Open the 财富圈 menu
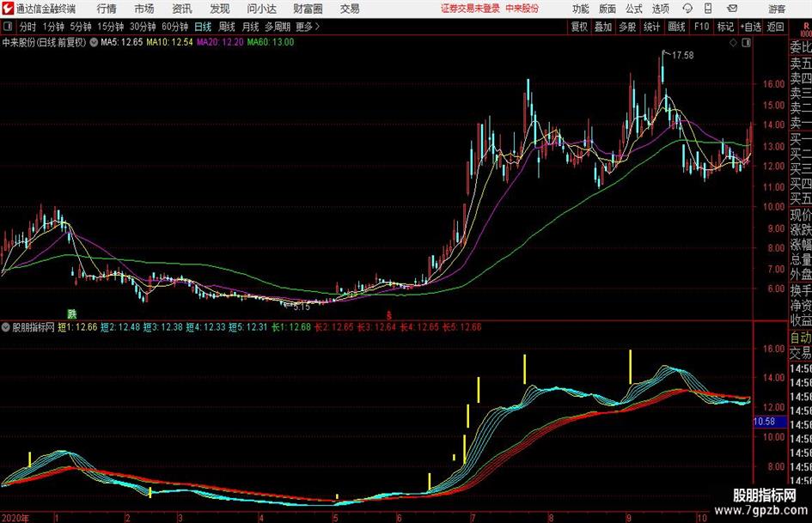This screenshot has width=812, height=523. [308, 9]
